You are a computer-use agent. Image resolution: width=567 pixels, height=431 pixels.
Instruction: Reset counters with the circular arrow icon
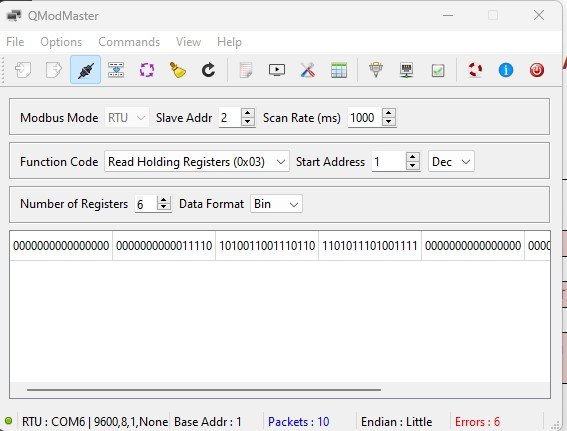[208, 70]
